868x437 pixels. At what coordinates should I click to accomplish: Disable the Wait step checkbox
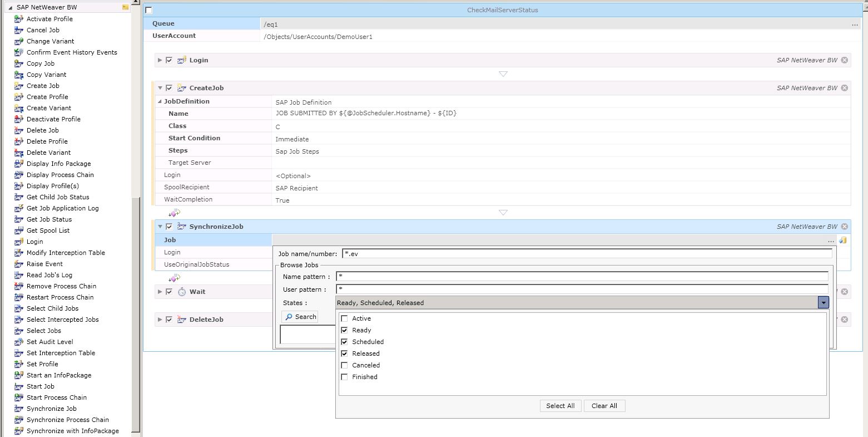[169, 291]
